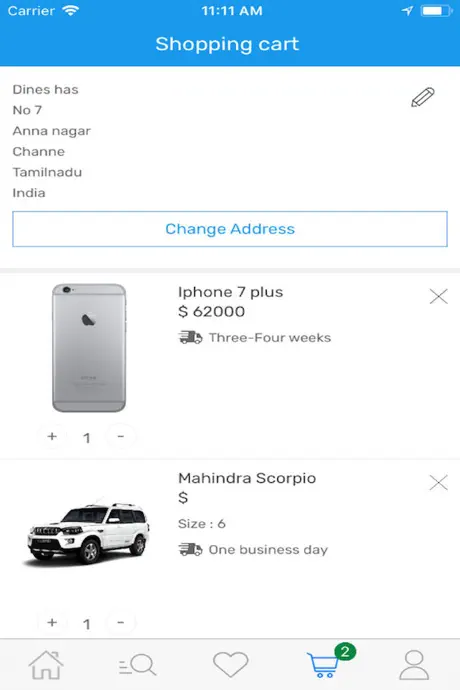This screenshot has height=690, width=460.
Task: Open the Iphone 7 plus product title
Action: pyautogui.click(x=230, y=292)
